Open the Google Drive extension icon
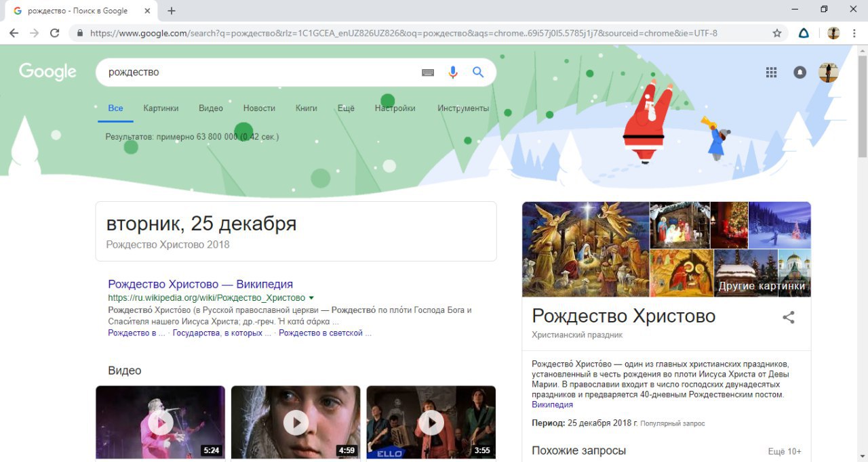 coord(804,33)
